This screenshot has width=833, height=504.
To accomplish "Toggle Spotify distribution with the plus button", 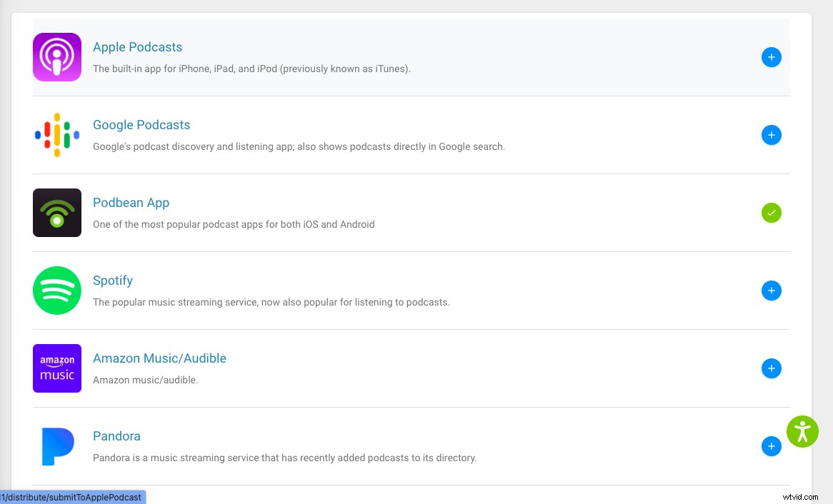I will [772, 291].
